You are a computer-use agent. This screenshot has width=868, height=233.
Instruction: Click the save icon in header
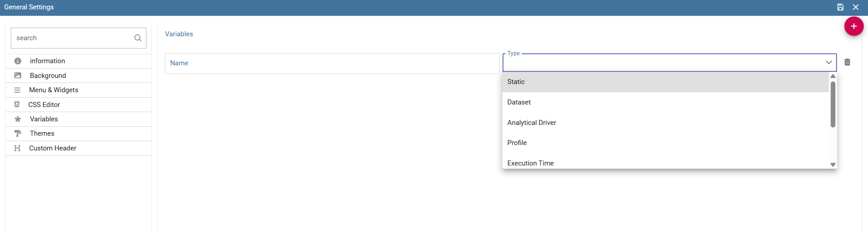(840, 7)
